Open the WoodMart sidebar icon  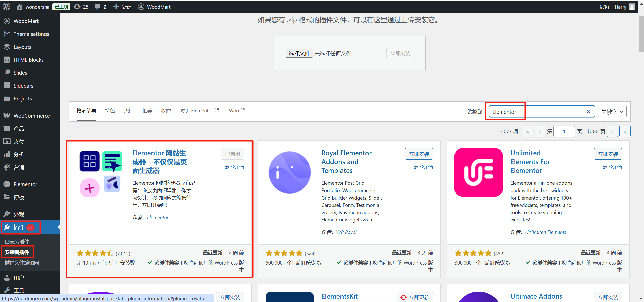tap(7, 21)
